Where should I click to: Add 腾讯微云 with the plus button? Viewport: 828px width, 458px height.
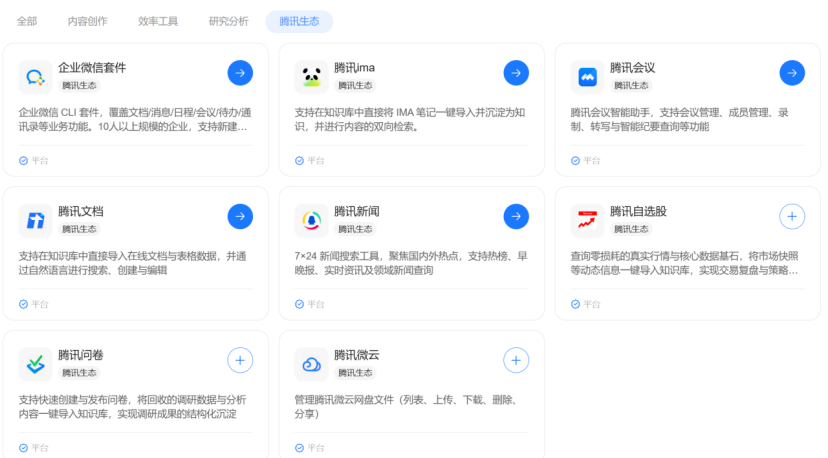coord(516,360)
